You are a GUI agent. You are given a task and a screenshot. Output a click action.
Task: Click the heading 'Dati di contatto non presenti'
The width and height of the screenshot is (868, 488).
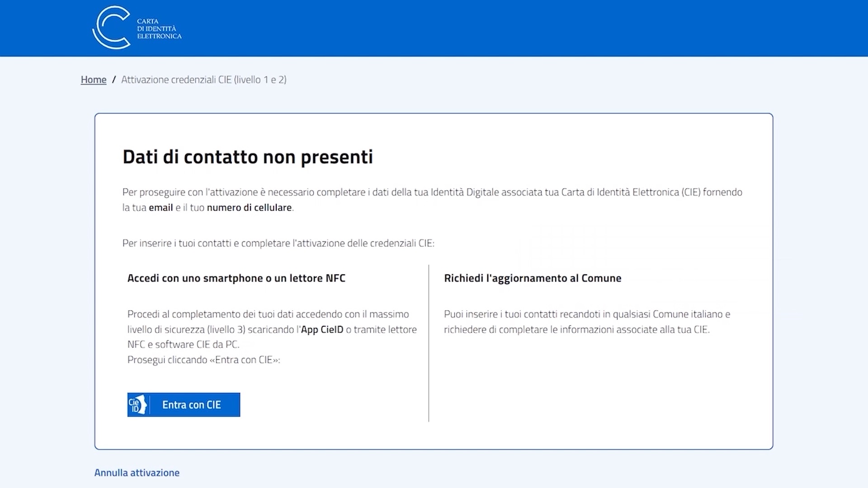click(x=248, y=157)
